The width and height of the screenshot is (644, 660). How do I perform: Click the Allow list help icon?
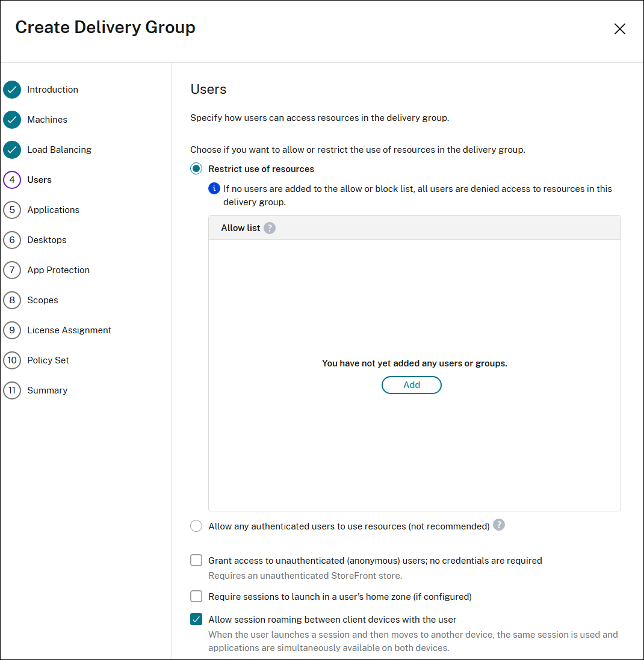coord(270,228)
